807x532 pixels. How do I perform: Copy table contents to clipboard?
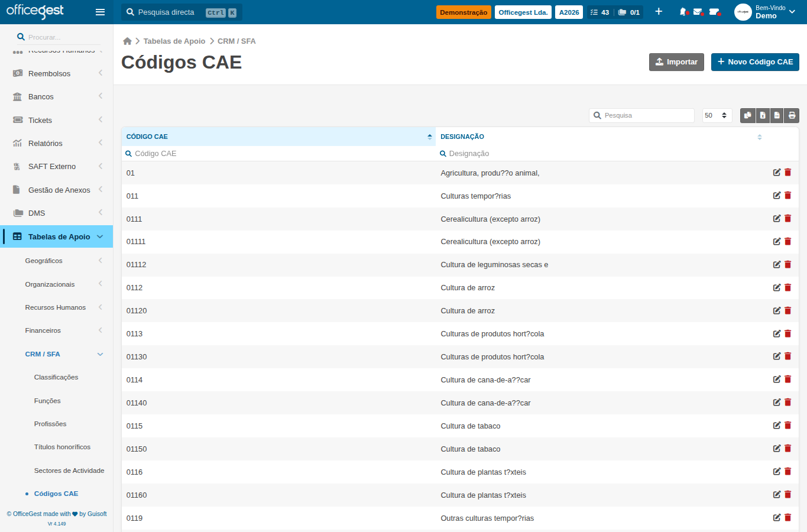[748, 115]
